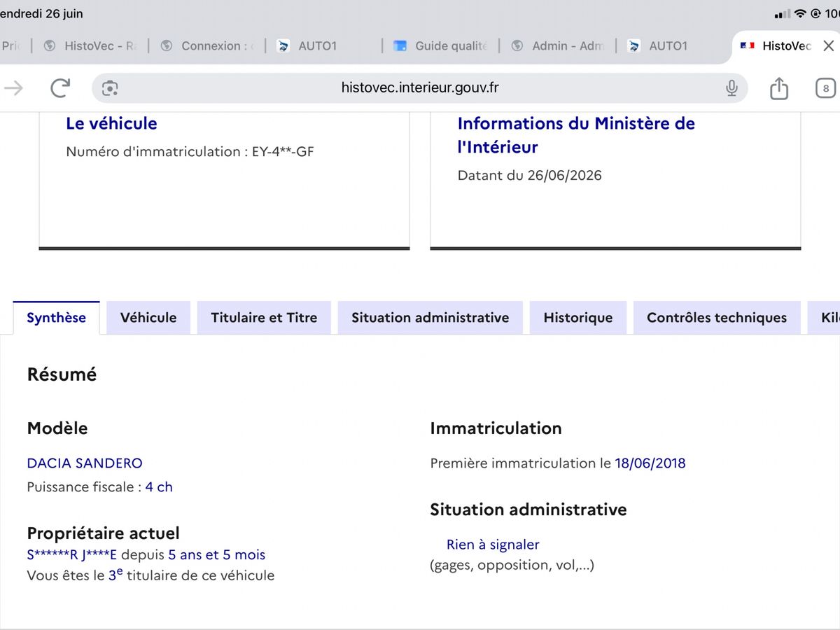Tap the Wi-Fi status icon

[800, 14]
